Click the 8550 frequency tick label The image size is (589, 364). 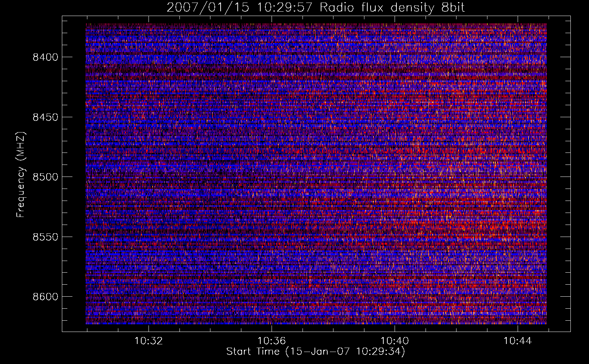(x=45, y=237)
